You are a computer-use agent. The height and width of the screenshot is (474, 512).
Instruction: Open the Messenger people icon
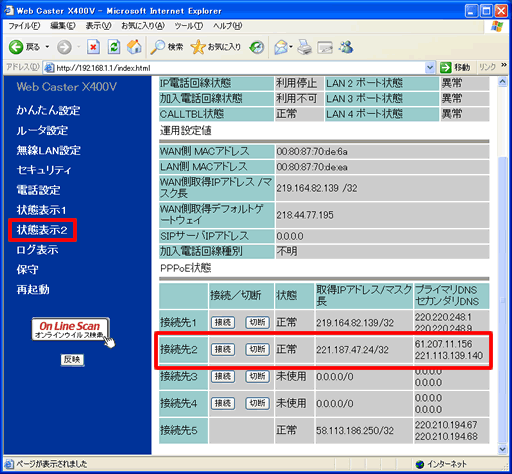[346, 47]
